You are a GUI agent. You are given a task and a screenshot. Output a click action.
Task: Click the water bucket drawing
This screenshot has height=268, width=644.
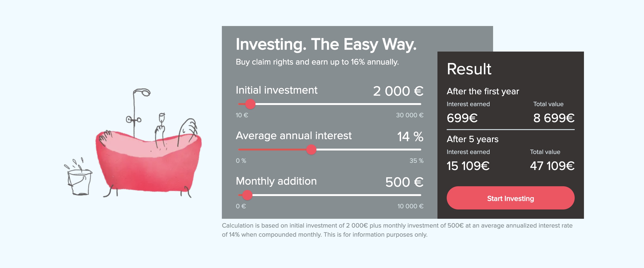coord(80,182)
